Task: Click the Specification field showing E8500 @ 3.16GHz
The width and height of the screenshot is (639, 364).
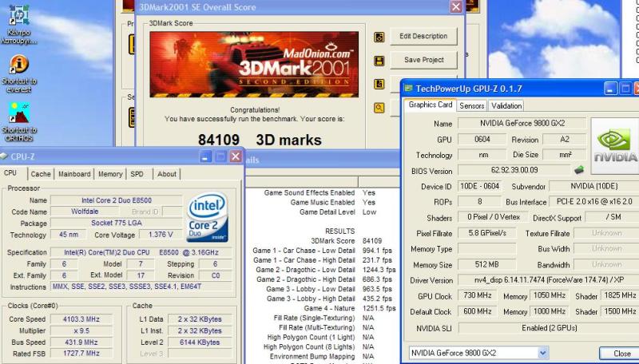Action: 141,252
